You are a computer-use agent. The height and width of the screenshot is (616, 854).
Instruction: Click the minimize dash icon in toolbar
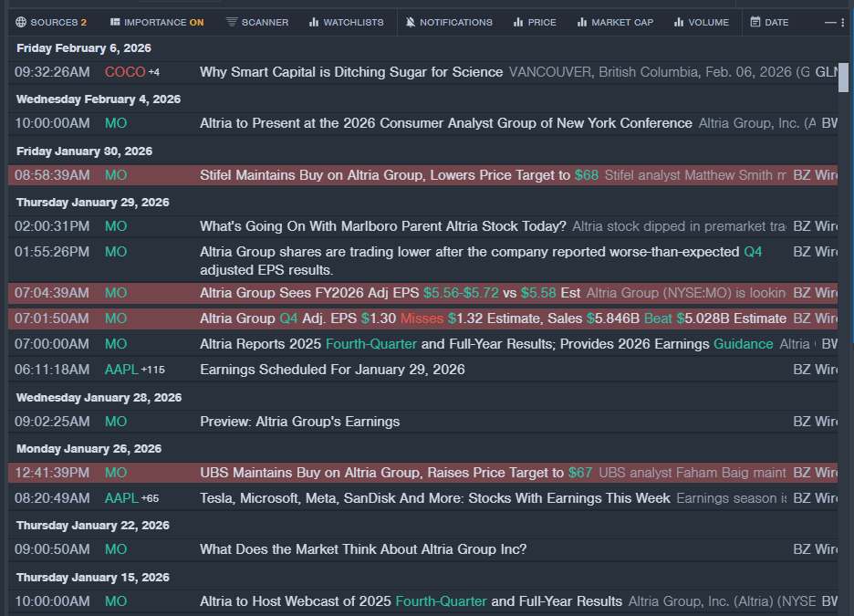pos(830,22)
